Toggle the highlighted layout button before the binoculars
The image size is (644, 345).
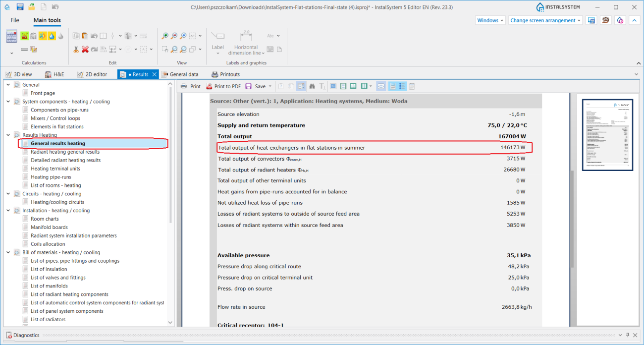tap(302, 86)
